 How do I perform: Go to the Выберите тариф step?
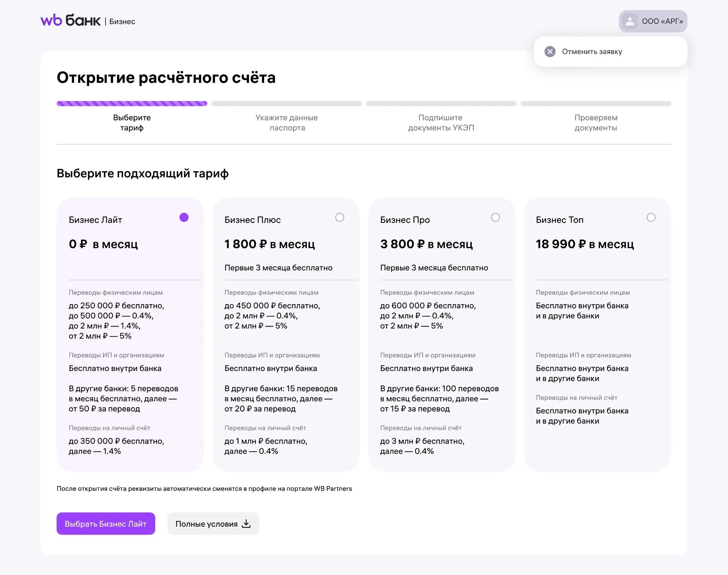click(x=132, y=123)
